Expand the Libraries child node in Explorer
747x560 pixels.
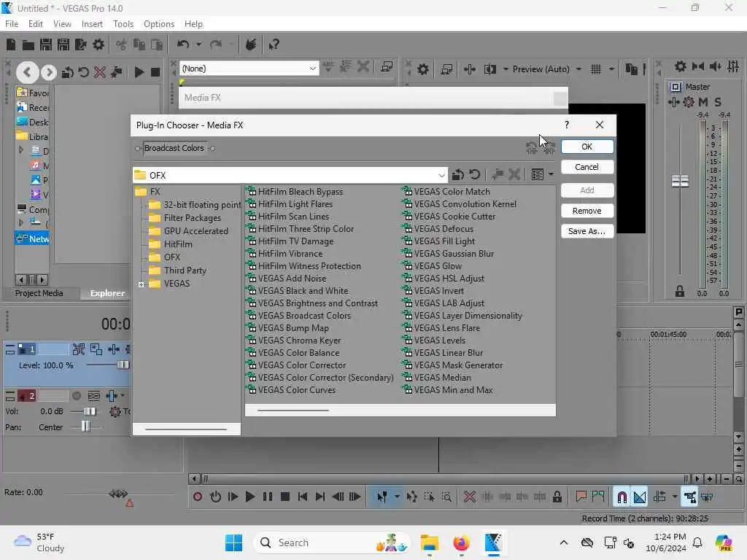pyautogui.click(x=20, y=150)
